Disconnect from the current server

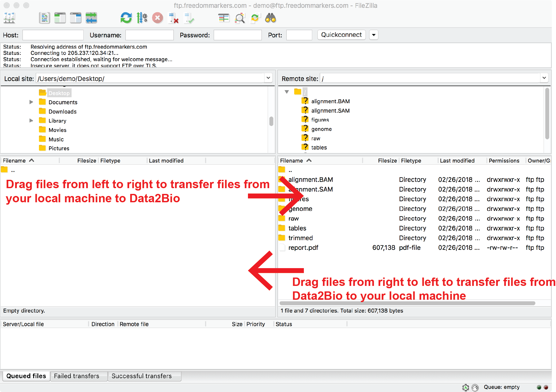[x=173, y=18]
